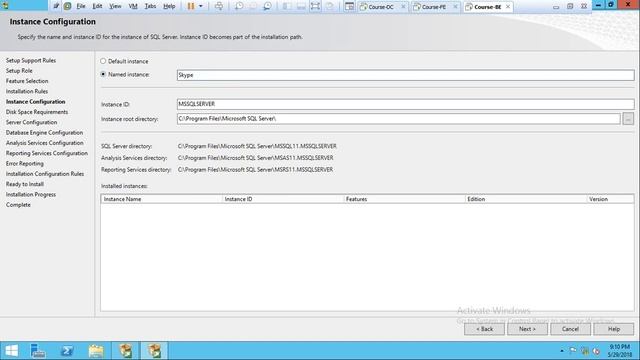Select the Default instance radio button
Screen dimensions: 640x360
point(103,61)
